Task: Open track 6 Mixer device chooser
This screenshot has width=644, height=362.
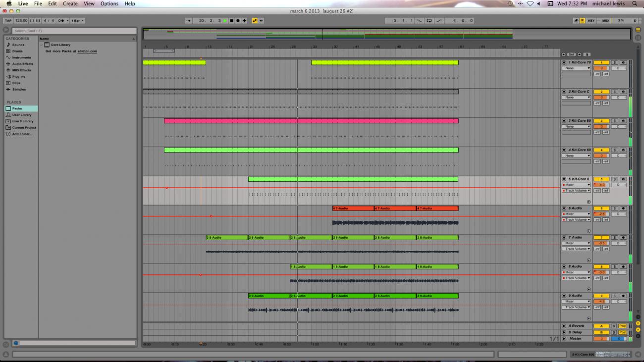Action: click(576, 214)
